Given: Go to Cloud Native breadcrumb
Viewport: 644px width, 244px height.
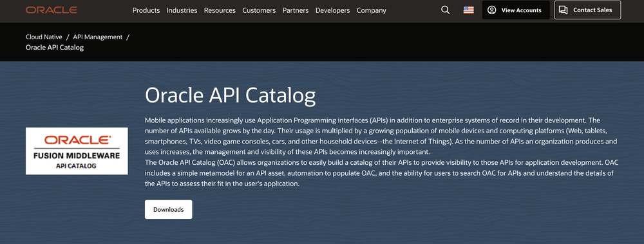Looking at the screenshot, I should click(44, 37).
